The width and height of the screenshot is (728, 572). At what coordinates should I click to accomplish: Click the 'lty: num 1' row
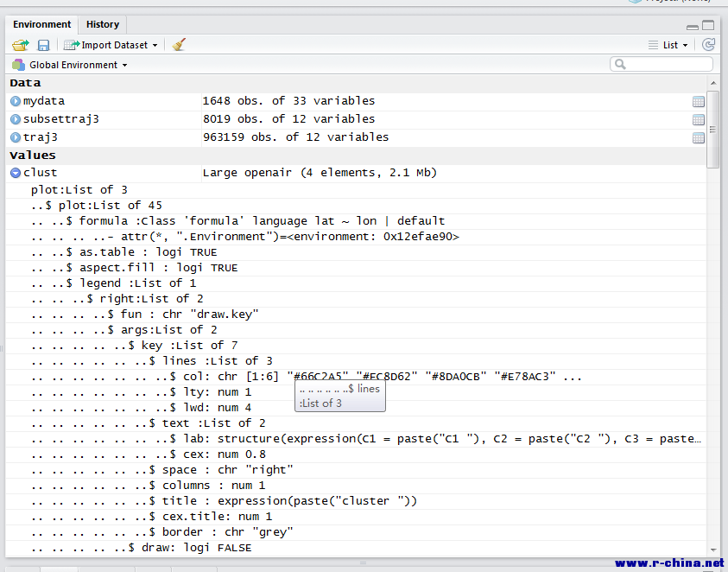(x=356, y=392)
